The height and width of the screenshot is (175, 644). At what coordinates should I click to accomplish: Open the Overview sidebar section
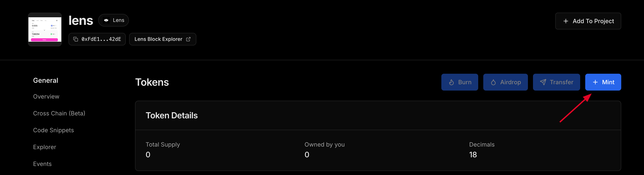coord(46,96)
